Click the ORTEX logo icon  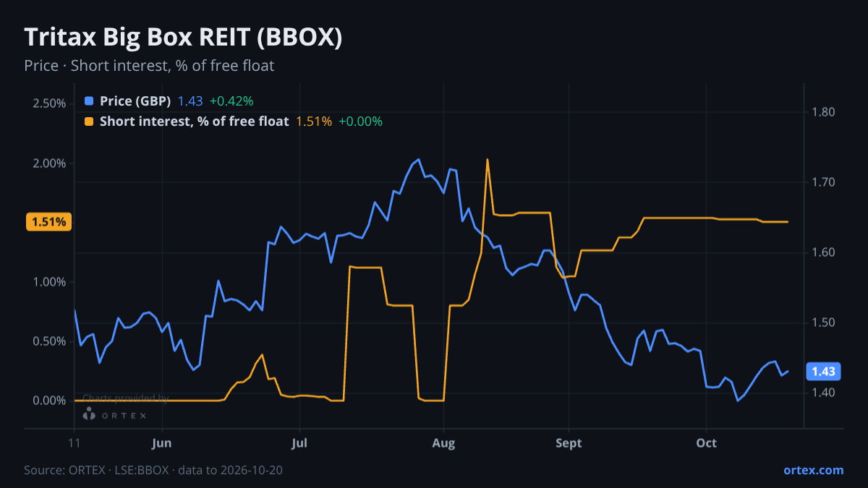(89, 414)
